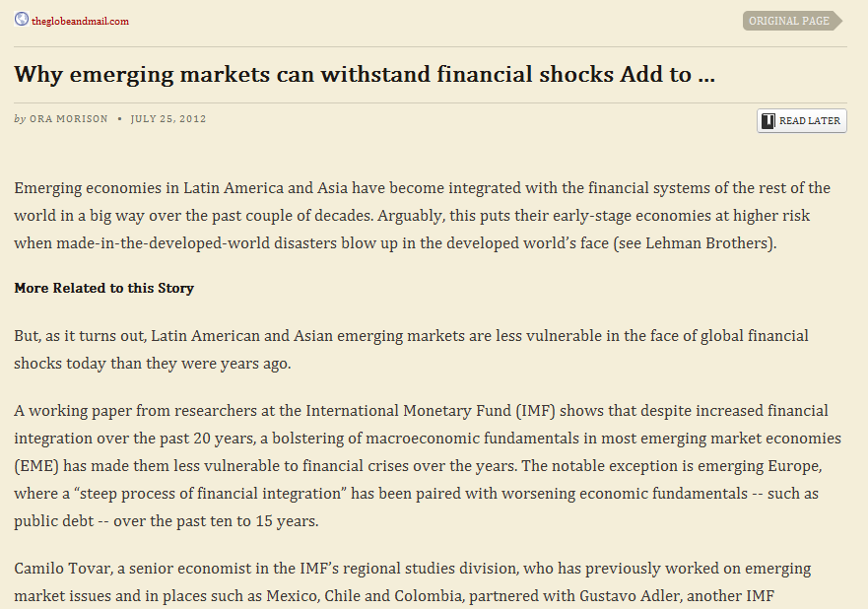Go to the Original Page
The width and height of the screenshot is (868, 609).
[x=788, y=21]
